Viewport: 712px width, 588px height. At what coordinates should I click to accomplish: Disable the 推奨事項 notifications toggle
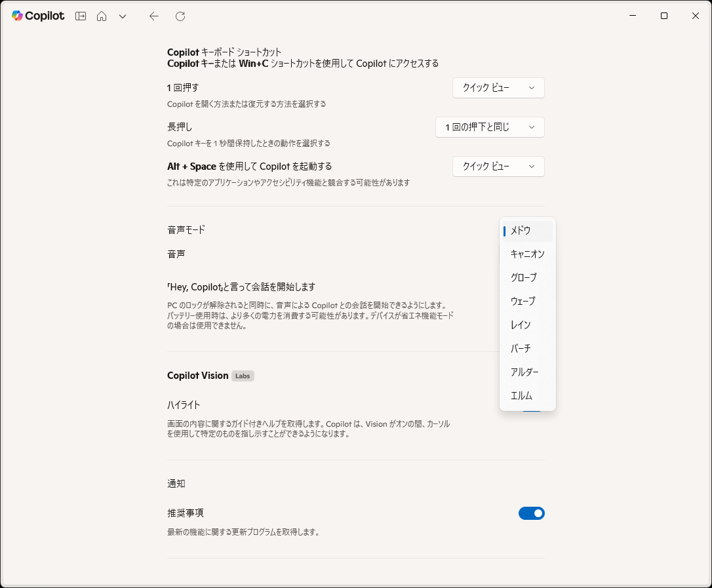532,513
